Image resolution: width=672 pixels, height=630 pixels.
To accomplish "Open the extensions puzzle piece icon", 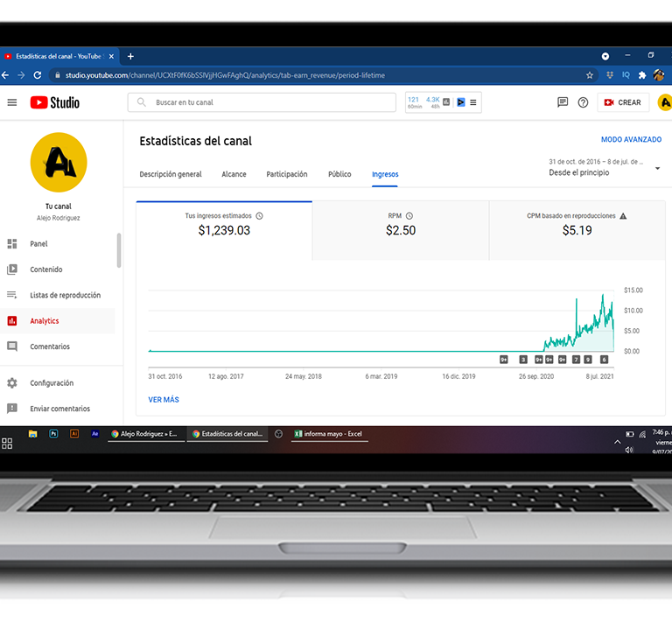I will coord(642,75).
